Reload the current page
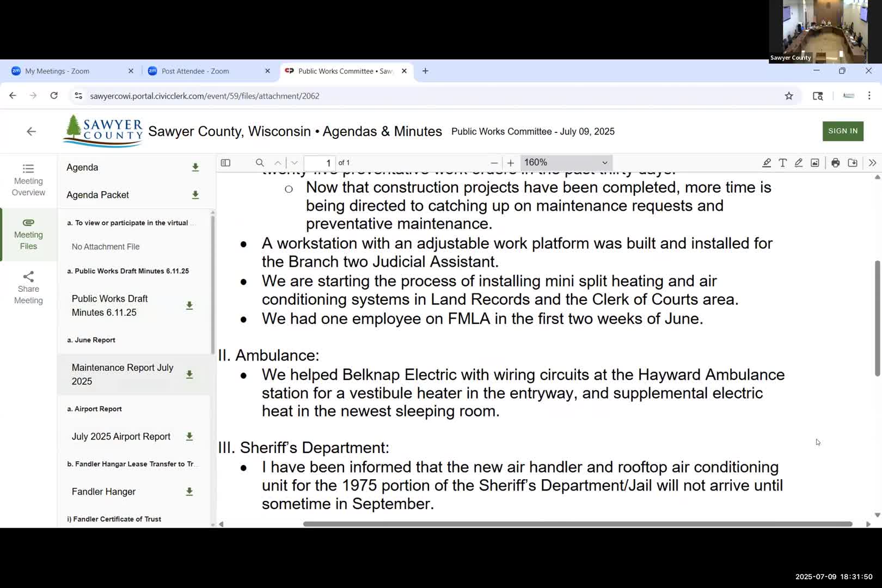 pos(54,96)
